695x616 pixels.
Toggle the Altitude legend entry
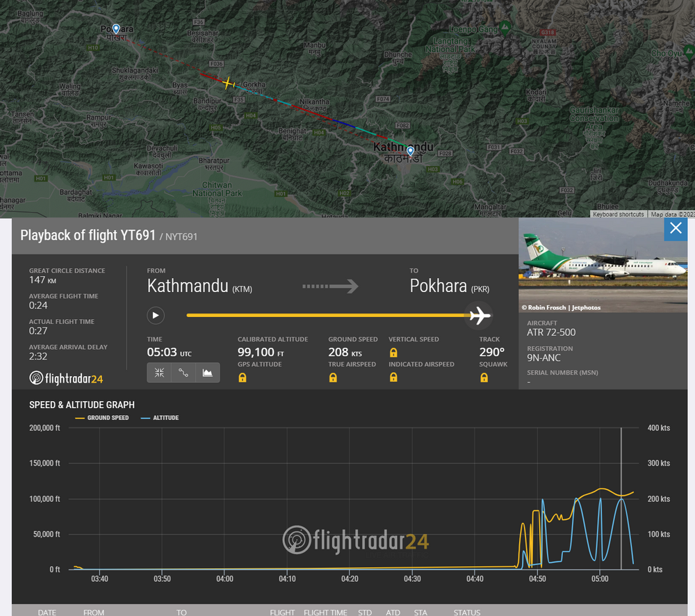click(160, 418)
